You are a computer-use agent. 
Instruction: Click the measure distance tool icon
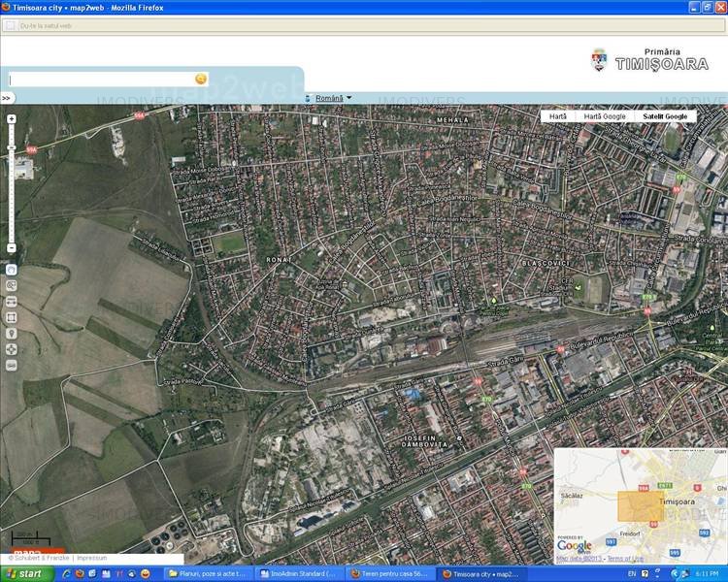tap(12, 301)
